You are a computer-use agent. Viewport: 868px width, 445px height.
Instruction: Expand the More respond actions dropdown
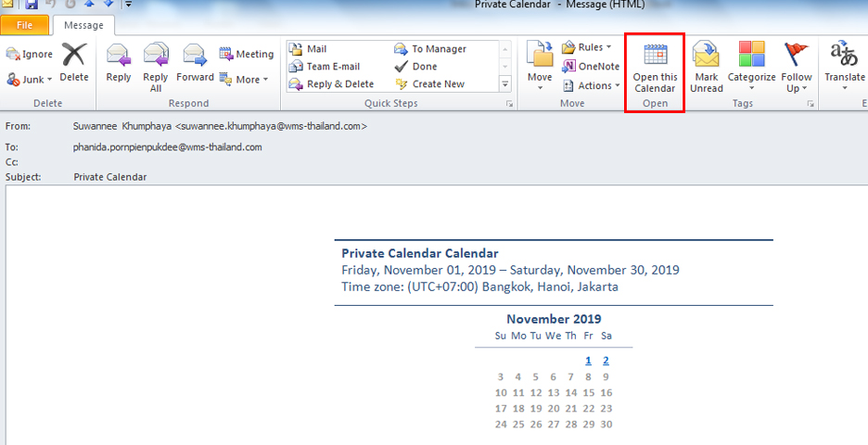pos(244,79)
